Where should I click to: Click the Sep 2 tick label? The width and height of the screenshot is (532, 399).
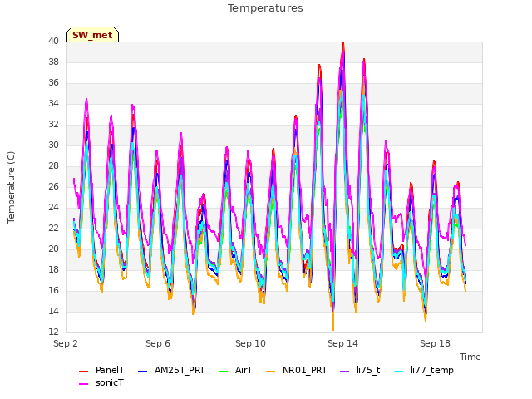coord(66,343)
